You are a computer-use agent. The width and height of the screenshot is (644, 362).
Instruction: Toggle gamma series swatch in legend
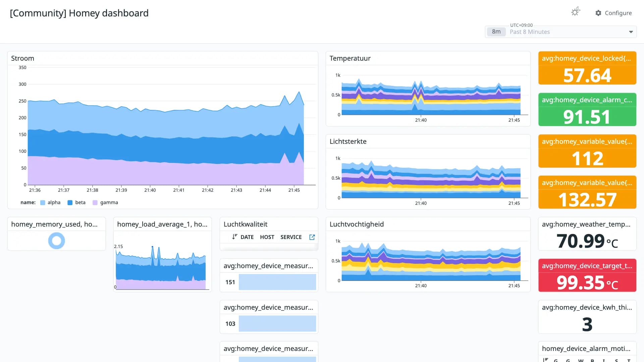tap(95, 203)
